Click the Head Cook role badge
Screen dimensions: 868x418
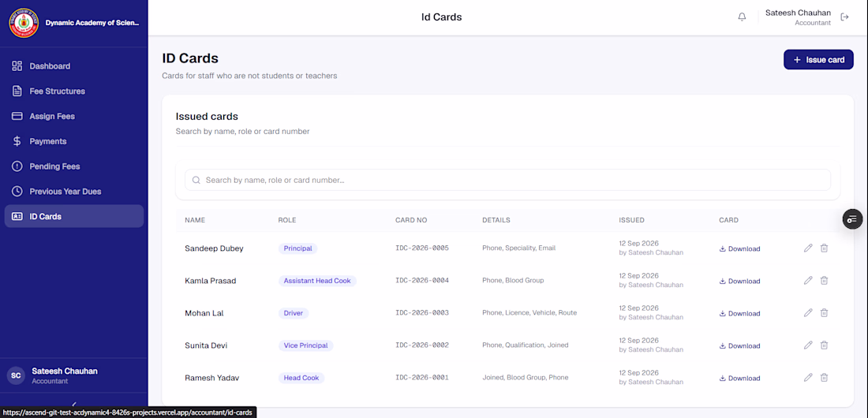[301, 378]
